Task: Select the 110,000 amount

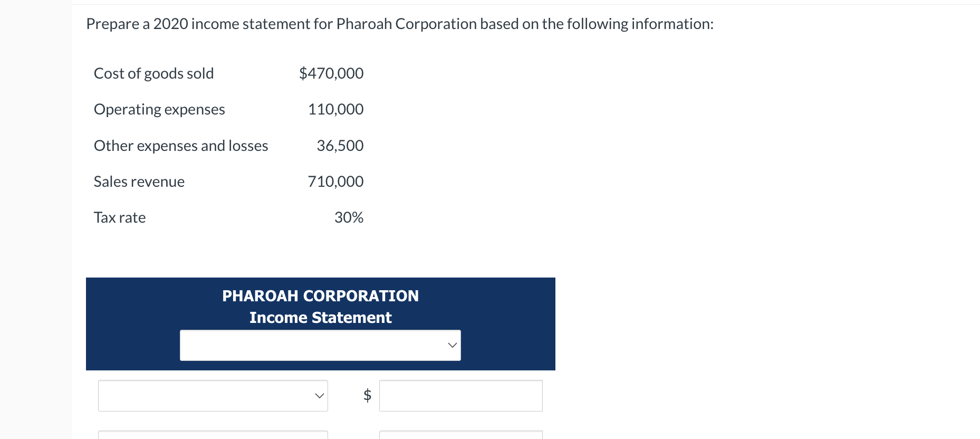Action: coord(335,109)
